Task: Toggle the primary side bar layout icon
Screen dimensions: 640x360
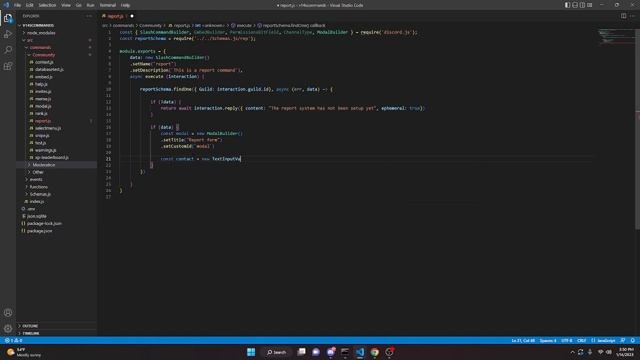Action: pyautogui.click(x=567, y=5)
